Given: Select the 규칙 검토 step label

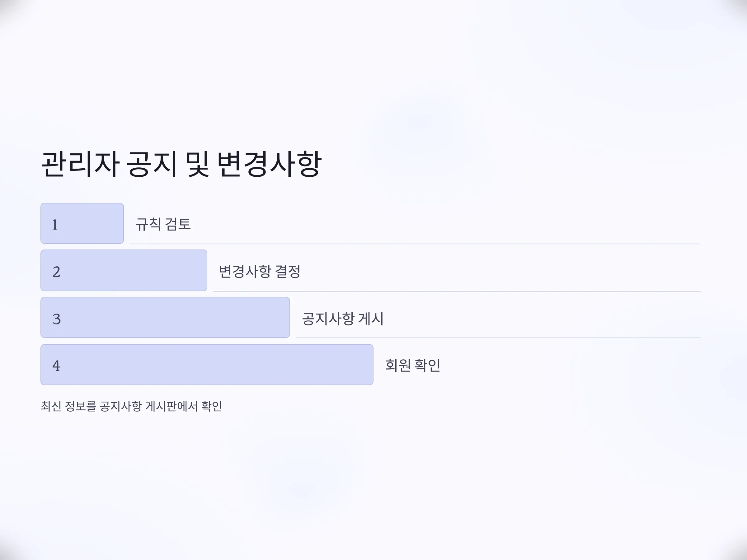Looking at the screenshot, I should 163,224.
